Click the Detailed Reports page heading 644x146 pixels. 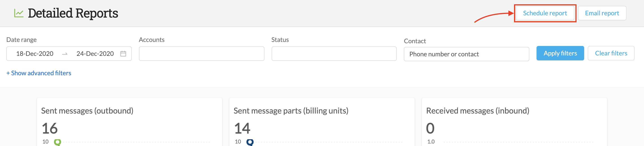(73, 13)
